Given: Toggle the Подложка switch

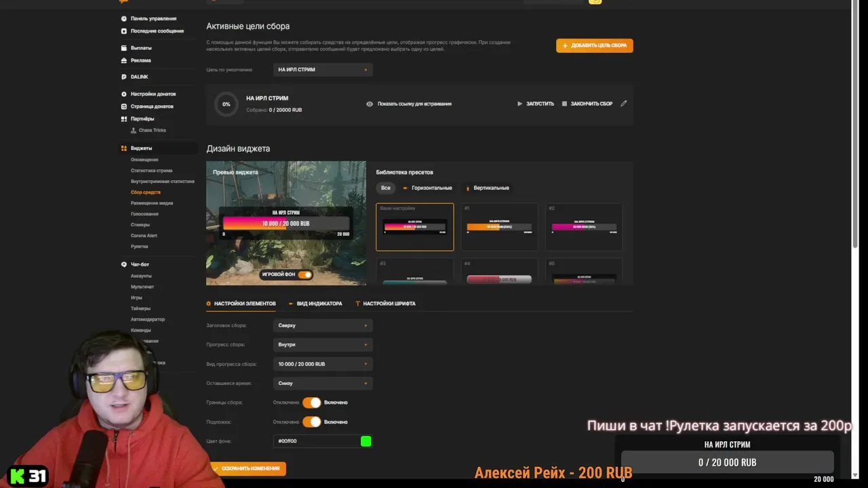Looking at the screenshot, I should [x=312, y=422].
